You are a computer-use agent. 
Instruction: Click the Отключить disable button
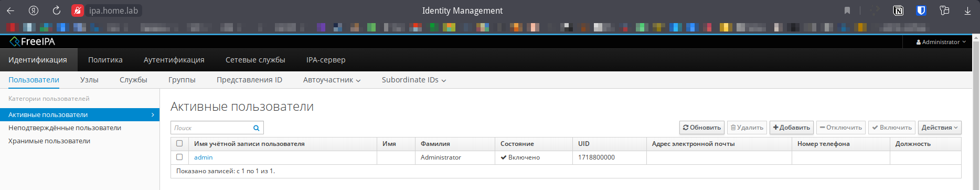(x=841, y=128)
